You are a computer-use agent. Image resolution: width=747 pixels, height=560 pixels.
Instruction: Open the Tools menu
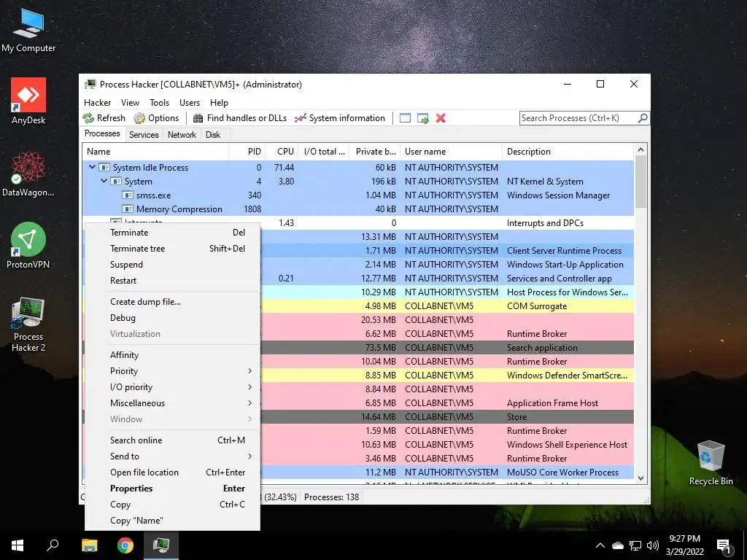pyautogui.click(x=159, y=102)
